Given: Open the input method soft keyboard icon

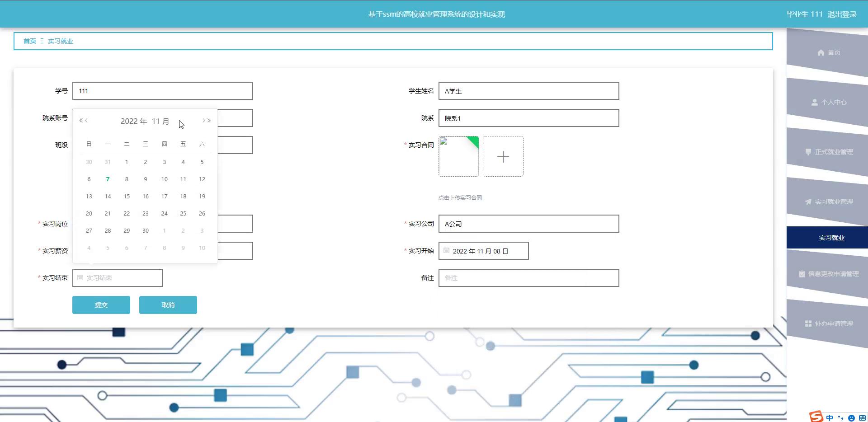Looking at the screenshot, I should click(863, 418).
